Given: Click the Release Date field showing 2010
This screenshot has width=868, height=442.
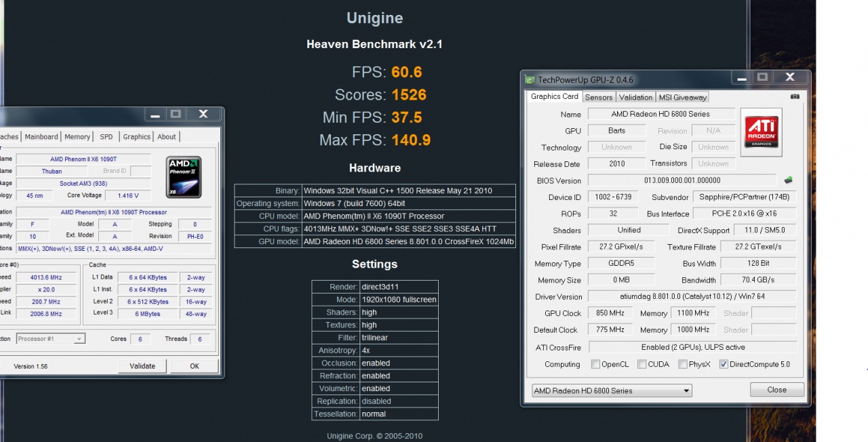Looking at the screenshot, I should 617,163.
